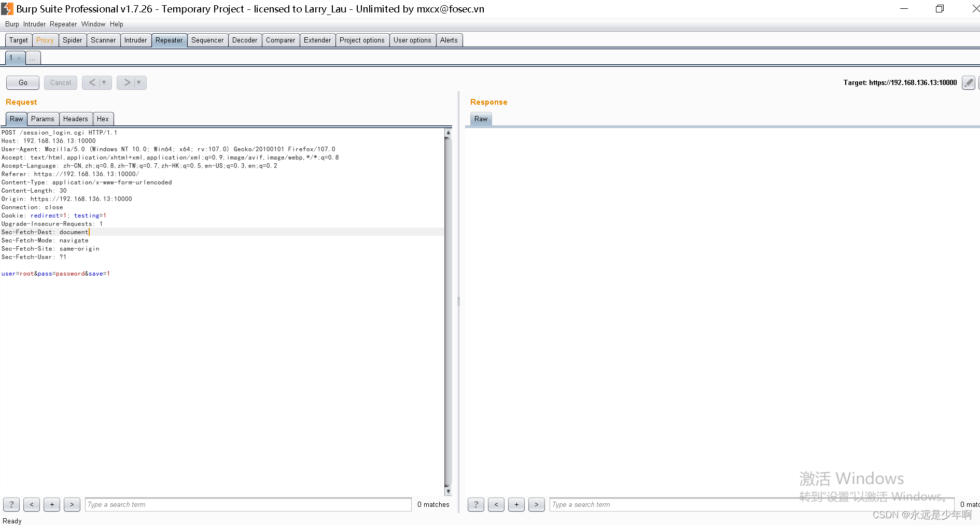Click plus options button in response search
The width and height of the screenshot is (980, 525).
(516, 504)
